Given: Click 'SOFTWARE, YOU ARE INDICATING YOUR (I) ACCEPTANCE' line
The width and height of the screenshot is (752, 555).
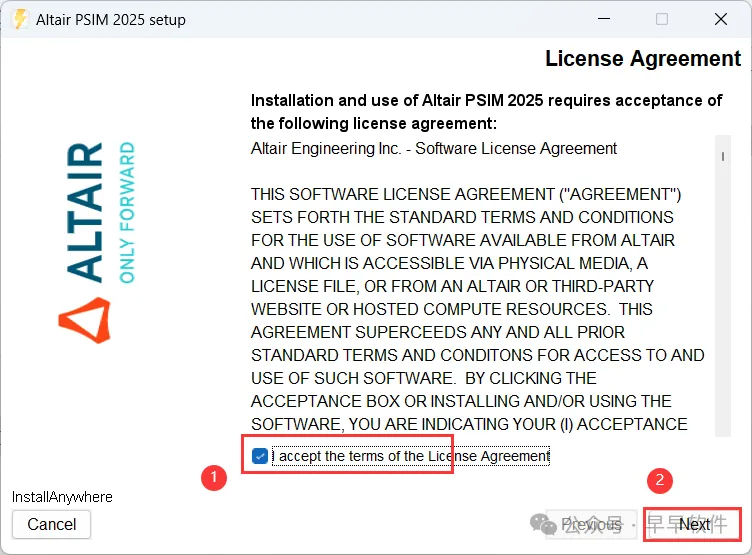Looking at the screenshot, I should tap(469, 424).
